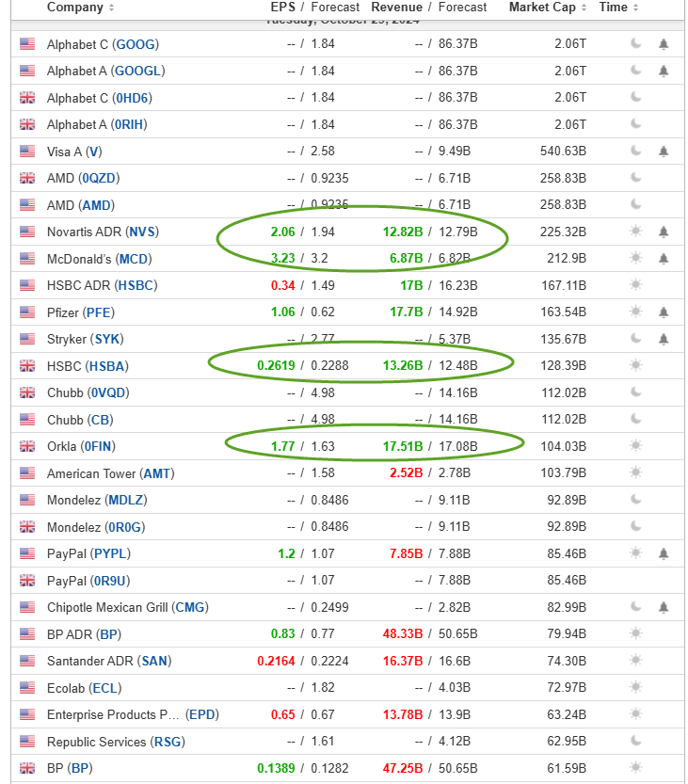Click the alert bell for Alphabet C (GOOG)
The height and width of the screenshot is (784, 688).
[663, 44]
